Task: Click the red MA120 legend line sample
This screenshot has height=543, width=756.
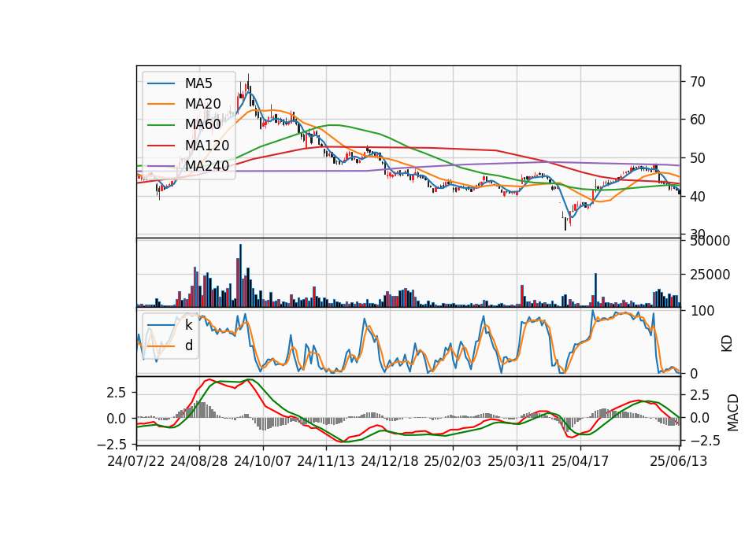Action: click(161, 146)
